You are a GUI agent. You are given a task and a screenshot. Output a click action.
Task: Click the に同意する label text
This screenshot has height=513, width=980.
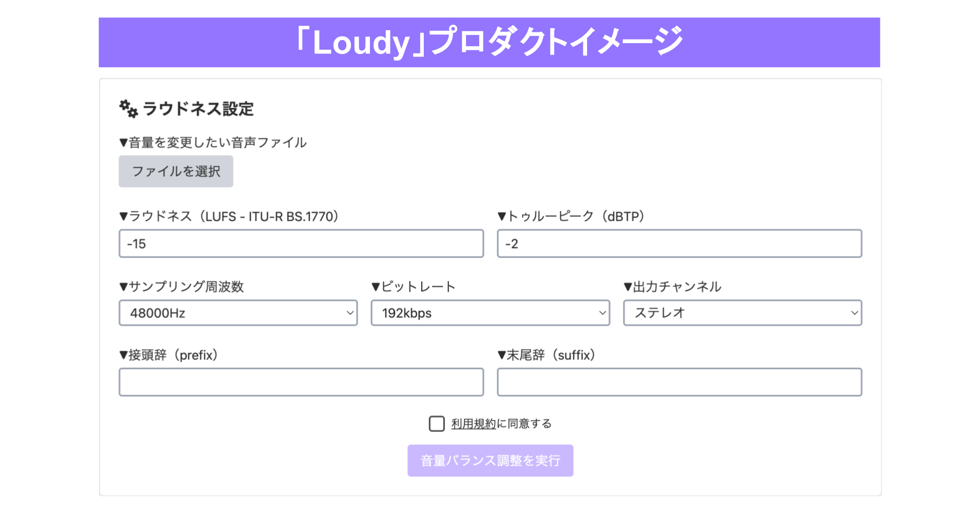tap(524, 424)
